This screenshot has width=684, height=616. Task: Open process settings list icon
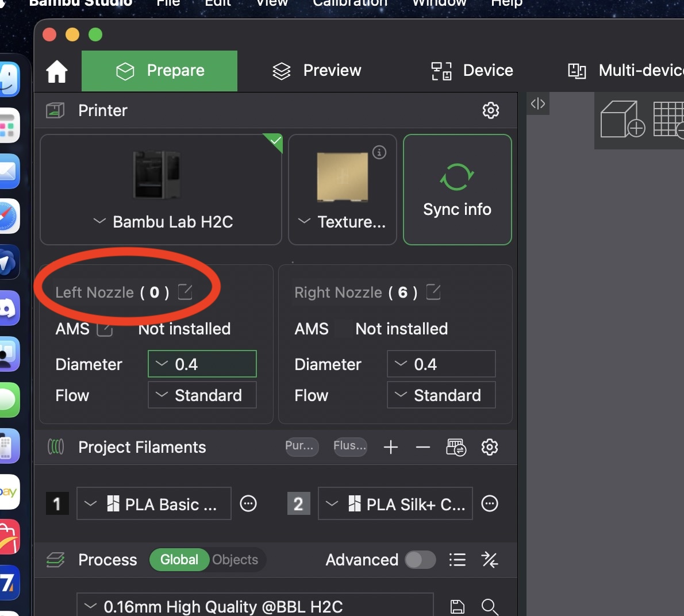click(457, 559)
